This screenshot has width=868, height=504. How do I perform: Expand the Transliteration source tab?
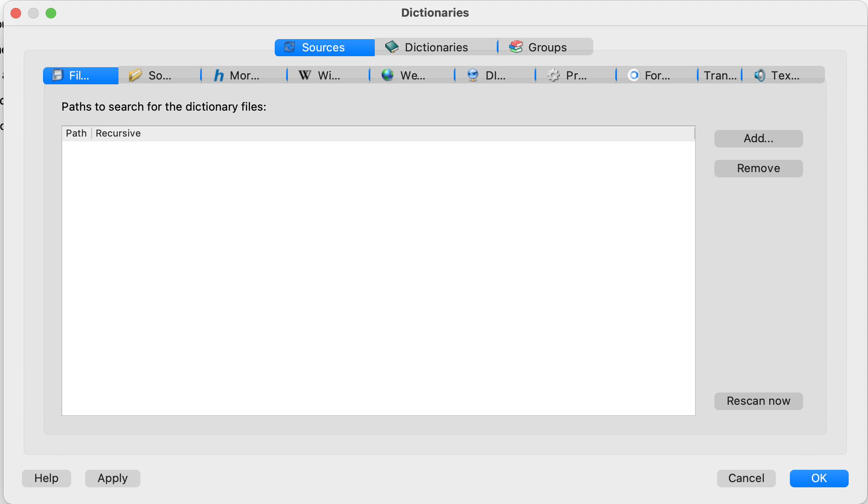click(x=721, y=74)
